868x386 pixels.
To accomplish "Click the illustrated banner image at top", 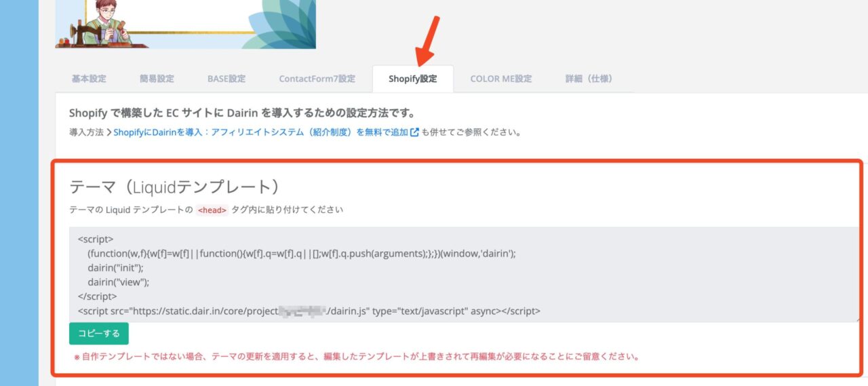I will click(185, 24).
